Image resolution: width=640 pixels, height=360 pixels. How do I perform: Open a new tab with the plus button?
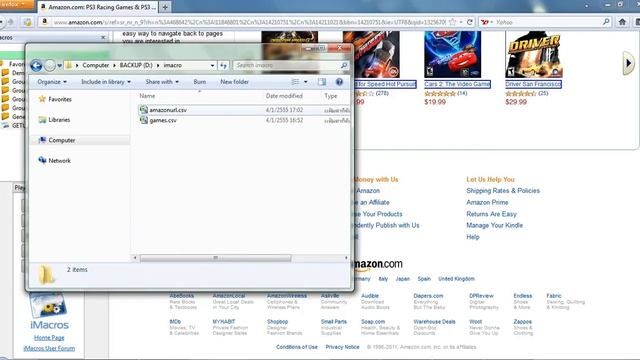tap(165, 7)
